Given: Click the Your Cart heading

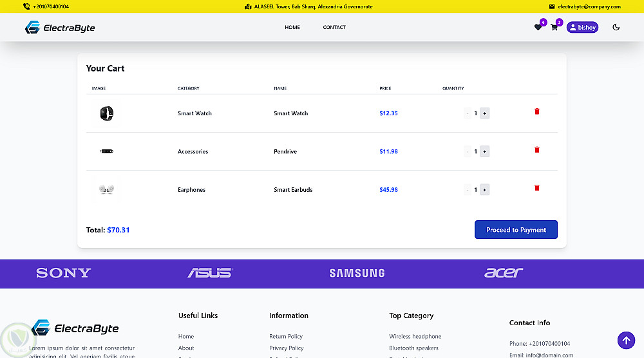Looking at the screenshot, I should (105, 68).
